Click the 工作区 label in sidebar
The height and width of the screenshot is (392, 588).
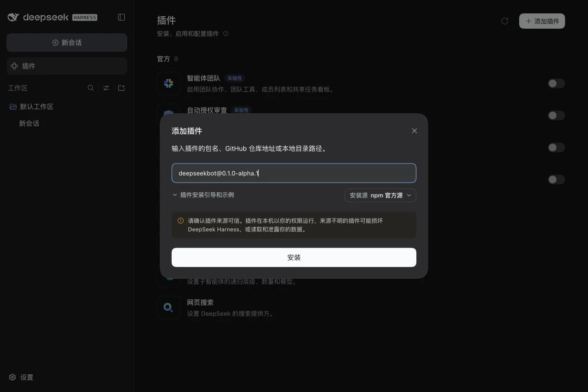[18, 88]
